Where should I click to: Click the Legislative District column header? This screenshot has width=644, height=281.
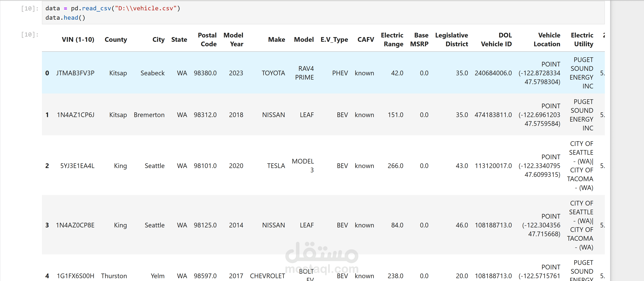coord(452,40)
